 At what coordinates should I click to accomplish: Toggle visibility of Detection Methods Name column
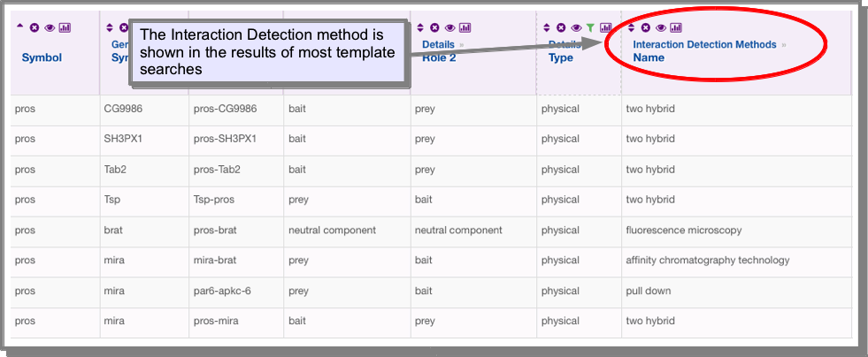click(661, 27)
